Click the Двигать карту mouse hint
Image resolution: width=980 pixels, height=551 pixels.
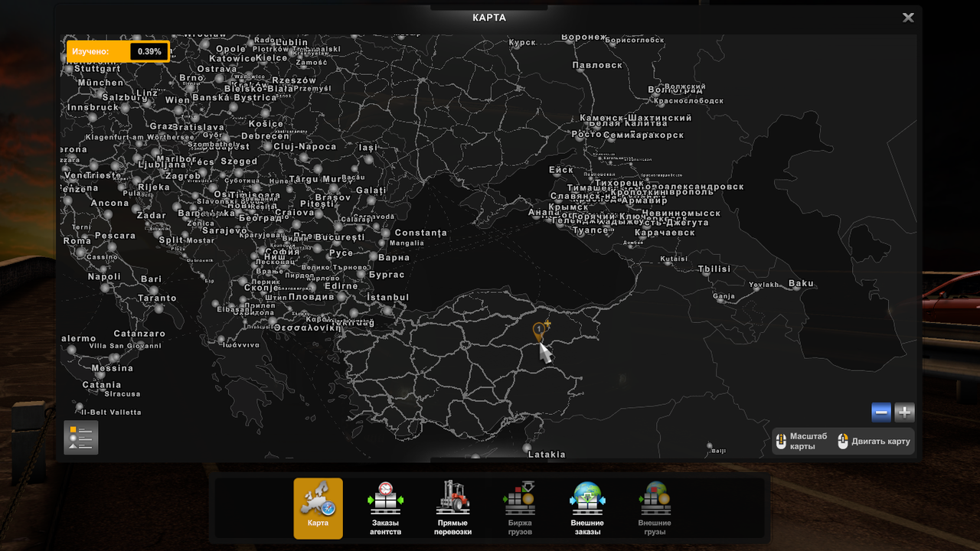click(x=874, y=442)
